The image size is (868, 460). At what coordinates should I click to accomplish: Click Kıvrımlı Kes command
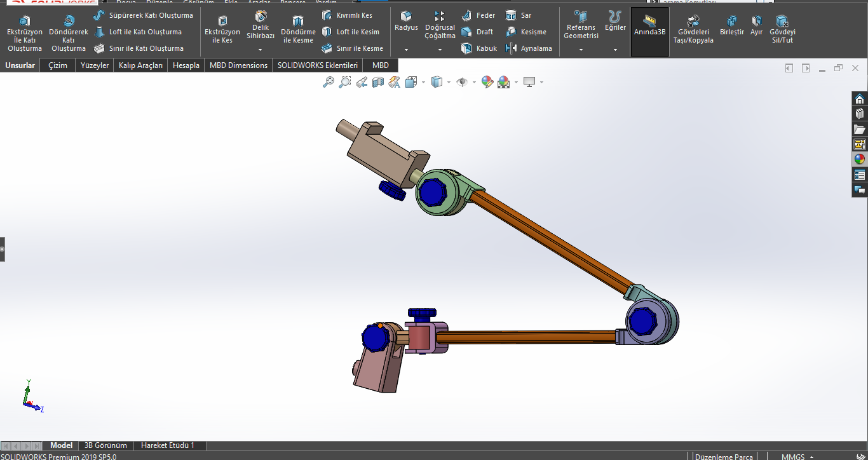click(347, 15)
